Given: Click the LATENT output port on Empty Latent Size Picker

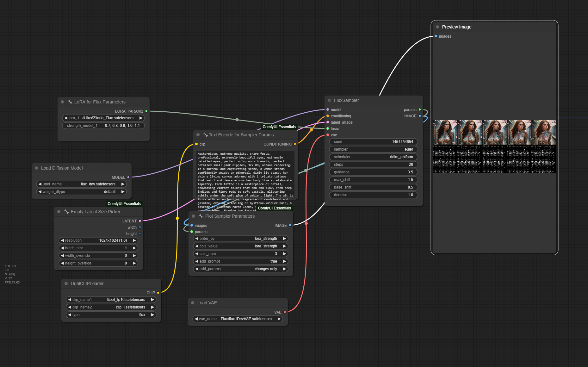Looking at the screenshot, I should tap(140, 221).
